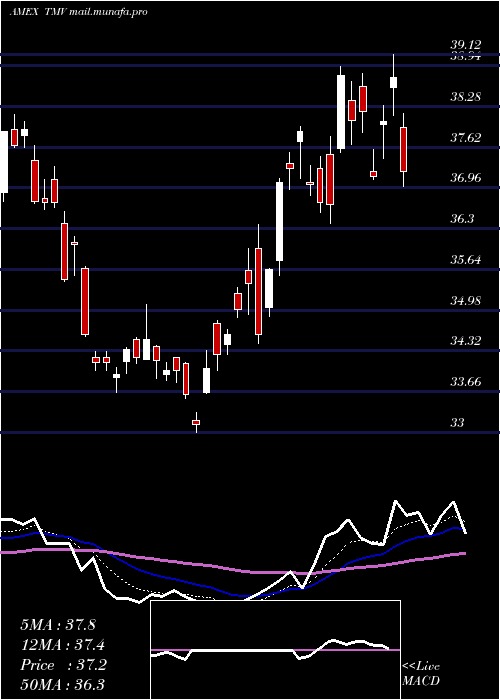Select the 33 price level label

(457, 422)
